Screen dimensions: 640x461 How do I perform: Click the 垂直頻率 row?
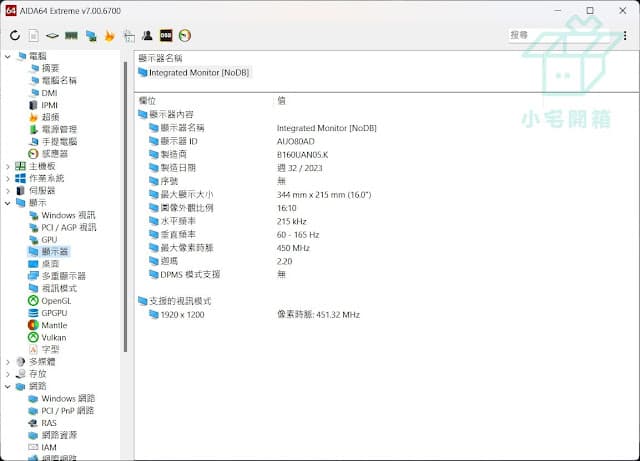pos(178,235)
